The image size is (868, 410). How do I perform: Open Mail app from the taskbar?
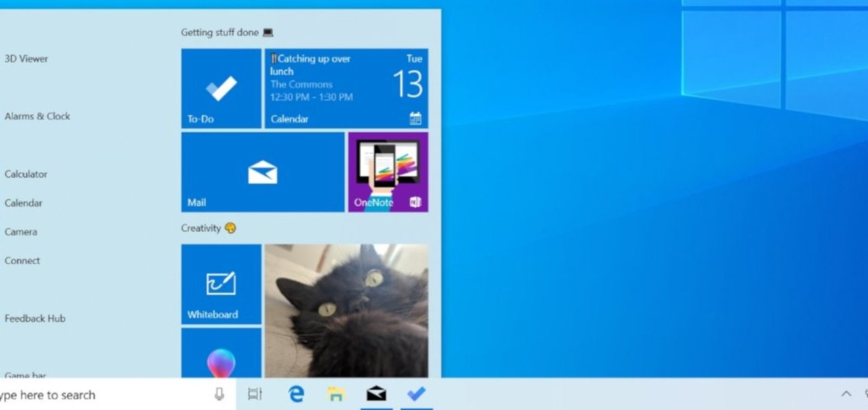click(376, 394)
